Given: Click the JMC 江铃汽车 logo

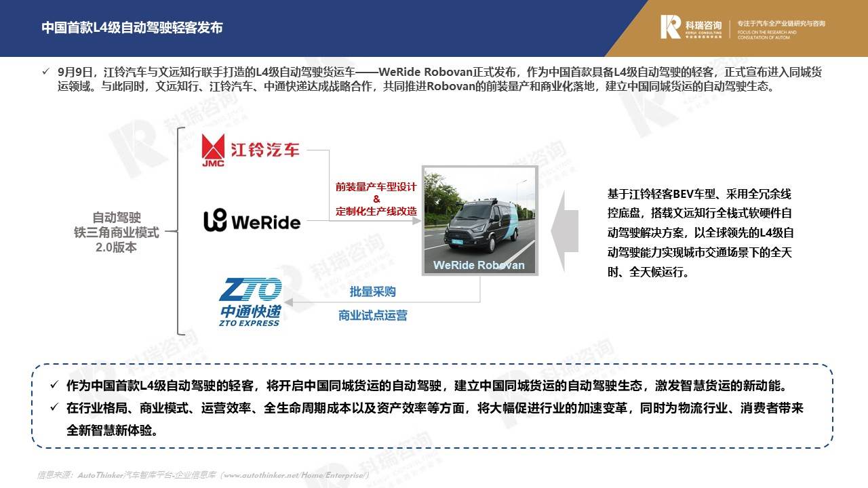Looking at the screenshot, I should pos(250,150).
